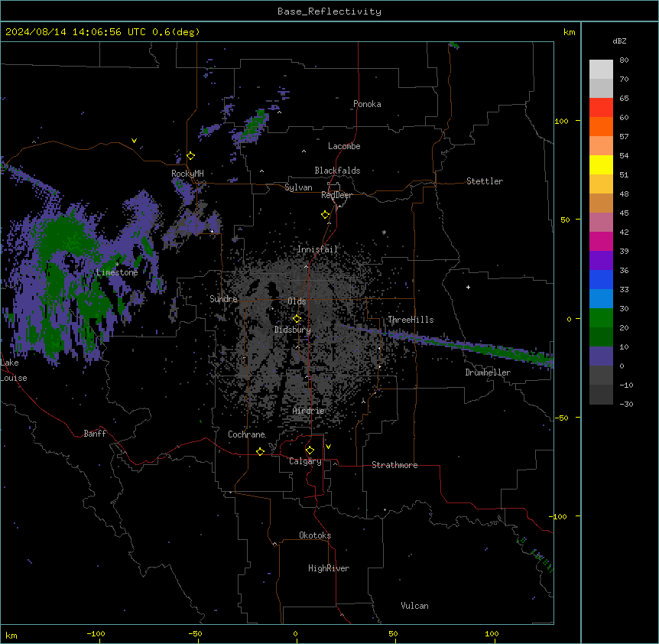
Task: Click the -30 value on dBZ scale
Action: pos(626,404)
